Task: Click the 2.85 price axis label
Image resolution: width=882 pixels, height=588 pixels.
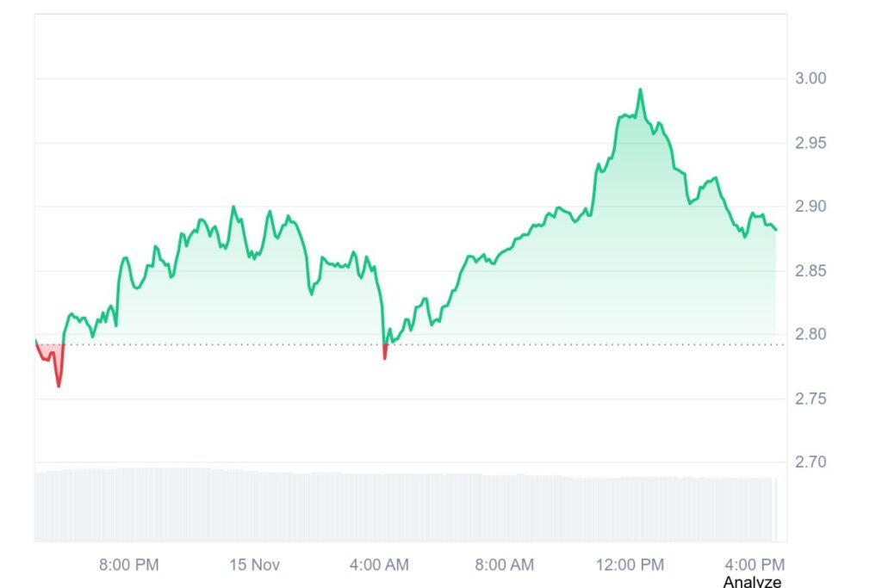Action: [810, 271]
